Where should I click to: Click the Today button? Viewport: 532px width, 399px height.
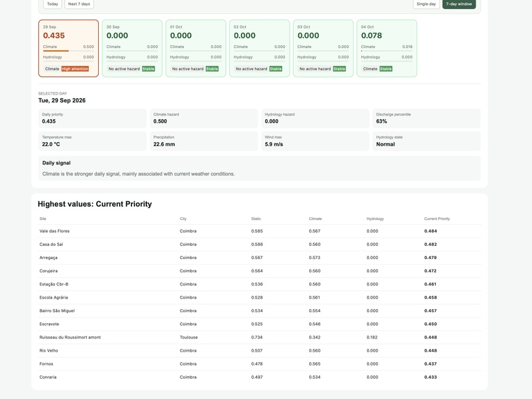tap(52, 4)
